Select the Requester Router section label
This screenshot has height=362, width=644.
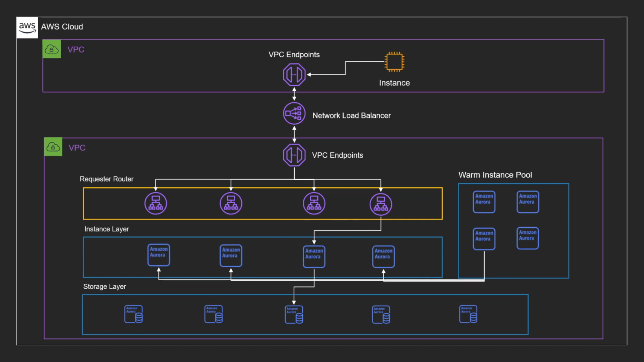coord(106,179)
